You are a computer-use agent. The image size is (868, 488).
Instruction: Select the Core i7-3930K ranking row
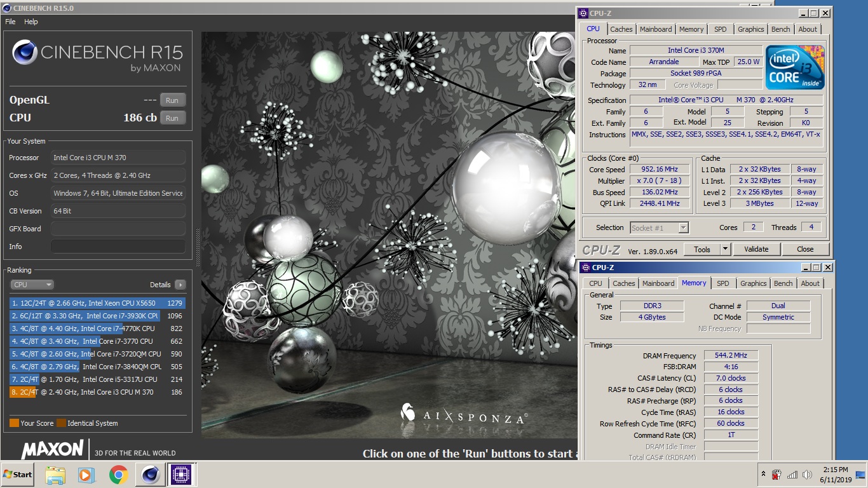tap(97, 316)
